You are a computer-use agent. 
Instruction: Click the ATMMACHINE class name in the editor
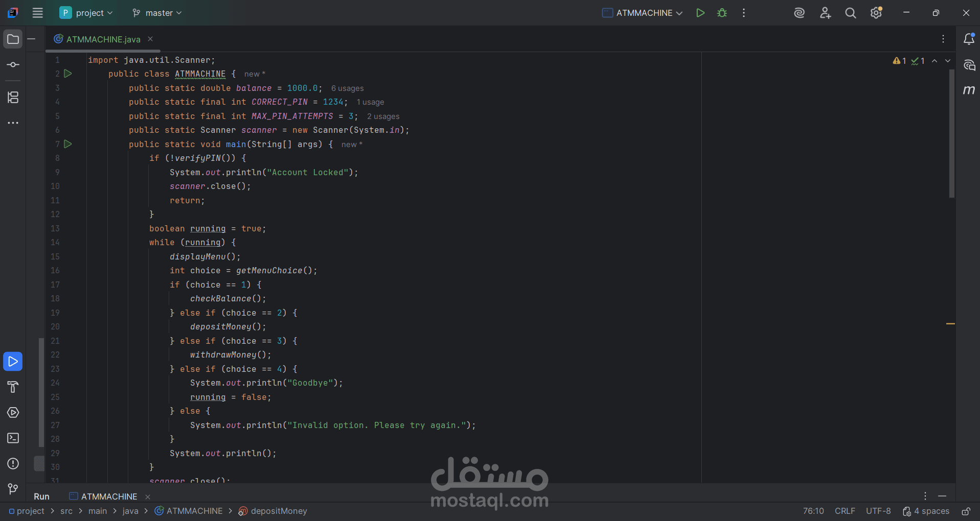pos(200,74)
